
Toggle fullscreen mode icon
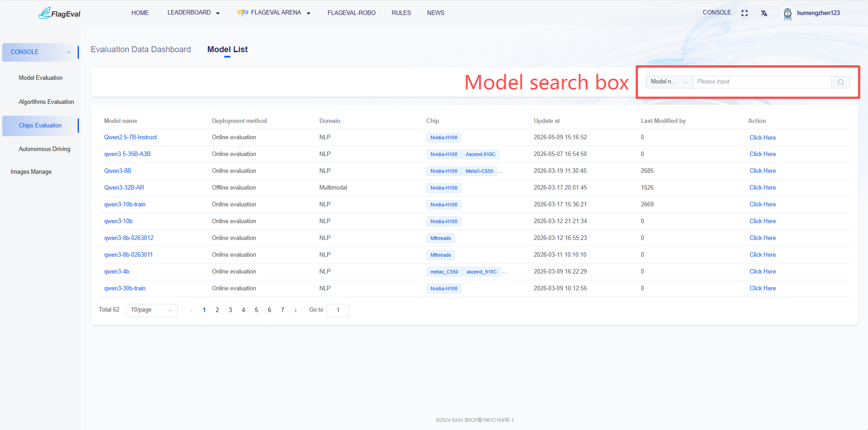tap(745, 13)
